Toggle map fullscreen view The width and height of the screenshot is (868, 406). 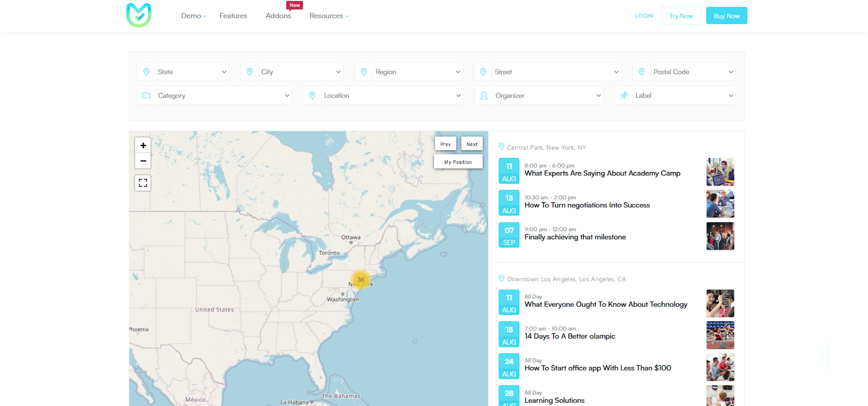click(143, 183)
